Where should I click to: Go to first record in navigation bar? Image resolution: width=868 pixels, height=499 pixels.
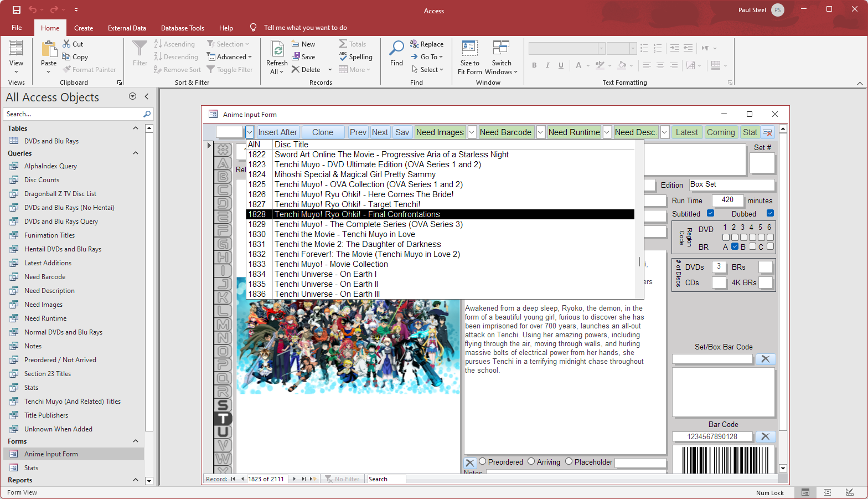(x=233, y=479)
